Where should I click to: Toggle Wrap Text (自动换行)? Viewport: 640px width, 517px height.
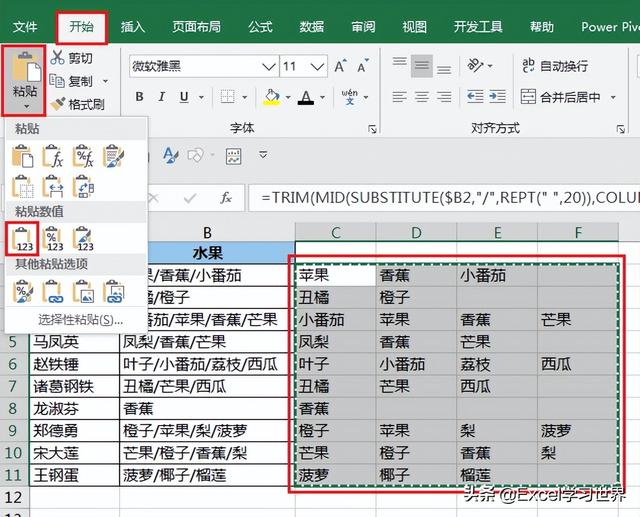[555, 66]
